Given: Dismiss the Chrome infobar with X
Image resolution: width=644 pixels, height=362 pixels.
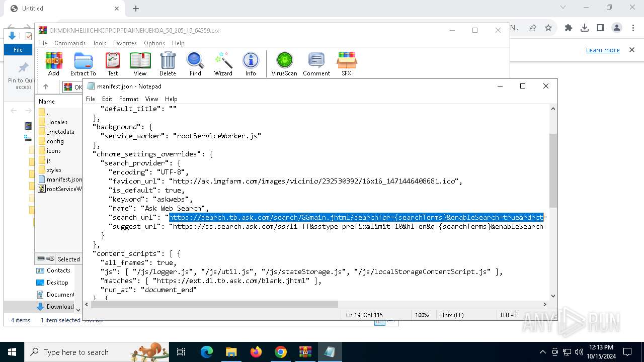Looking at the screenshot, I should pos(632,50).
